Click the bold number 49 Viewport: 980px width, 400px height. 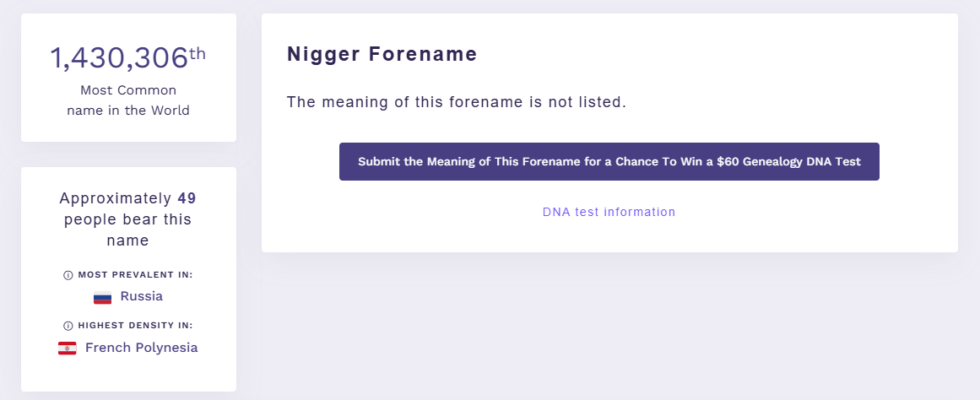(x=187, y=199)
